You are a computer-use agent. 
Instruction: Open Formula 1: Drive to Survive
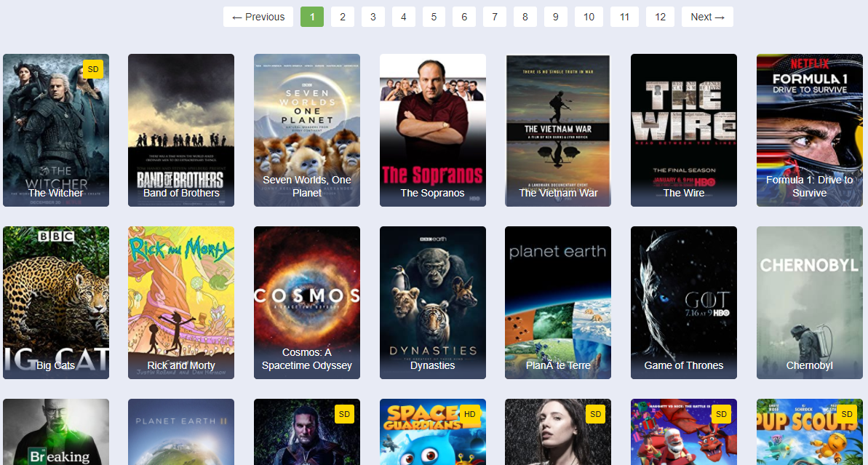coord(810,131)
